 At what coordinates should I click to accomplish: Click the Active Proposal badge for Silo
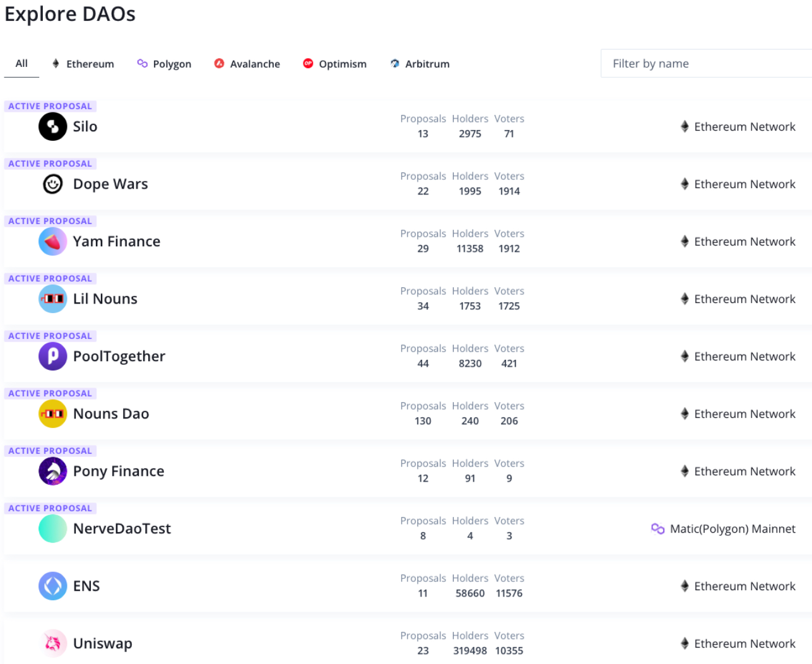pos(50,106)
